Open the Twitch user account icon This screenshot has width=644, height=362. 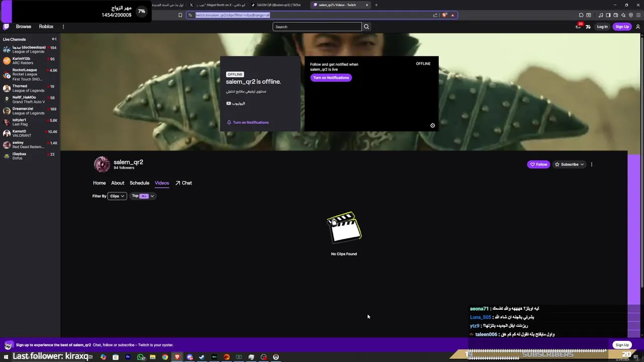(x=638, y=27)
